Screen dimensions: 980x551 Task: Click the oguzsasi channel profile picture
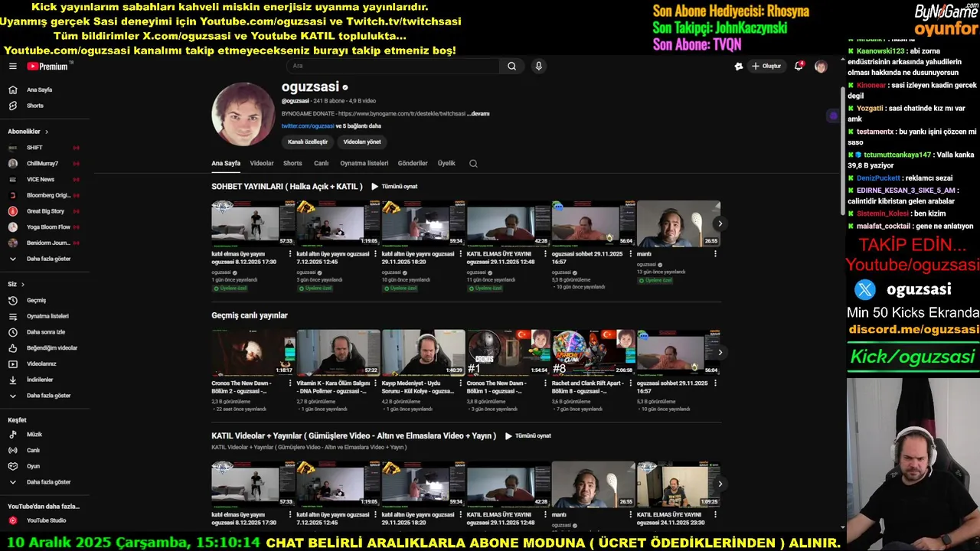[x=243, y=114]
